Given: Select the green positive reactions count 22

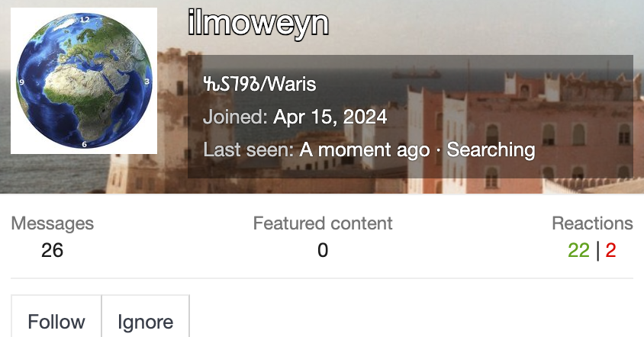Looking at the screenshot, I should tap(578, 250).
